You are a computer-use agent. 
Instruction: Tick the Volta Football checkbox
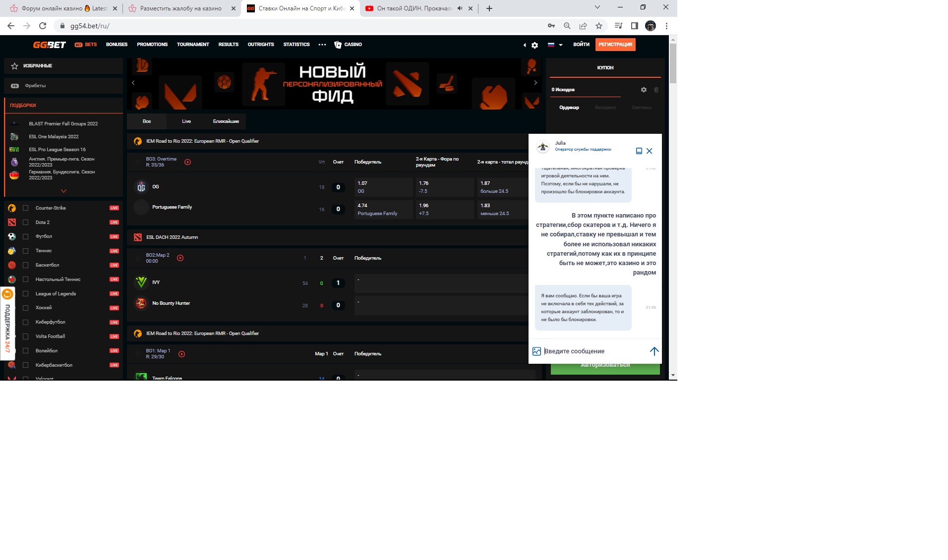(x=26, y=336)
